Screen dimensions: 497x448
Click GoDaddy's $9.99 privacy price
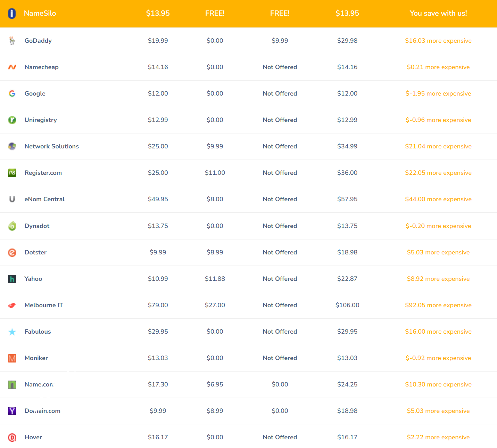(280, 41)
